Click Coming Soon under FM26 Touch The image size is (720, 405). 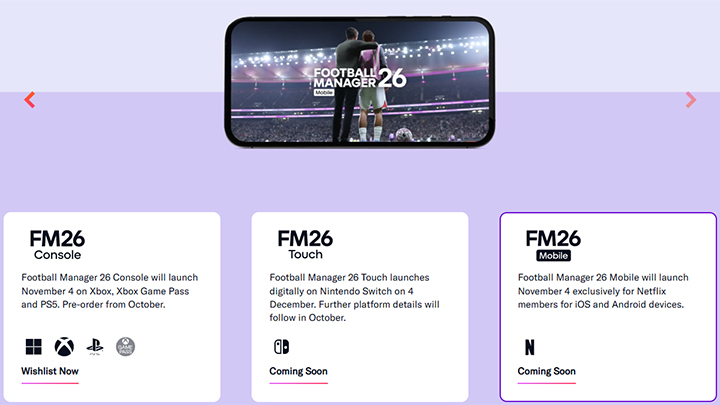tap(298, 372)
